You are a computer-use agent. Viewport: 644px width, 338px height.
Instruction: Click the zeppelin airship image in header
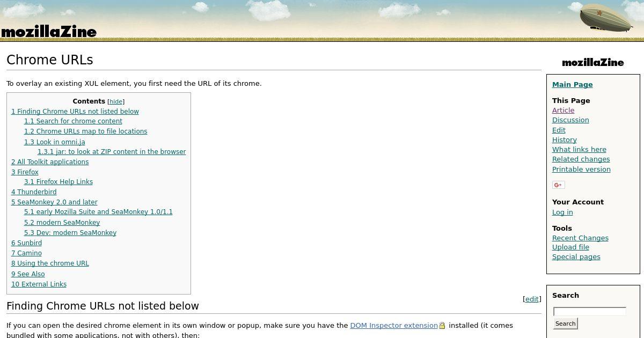click(x=606, y=18)
